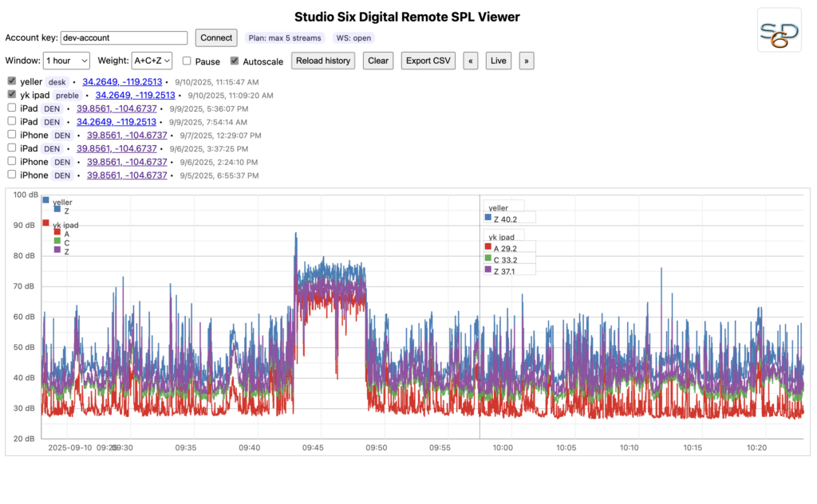
Task: Click blue yeller legend swatch in chart
Action: tap(45, 200)
